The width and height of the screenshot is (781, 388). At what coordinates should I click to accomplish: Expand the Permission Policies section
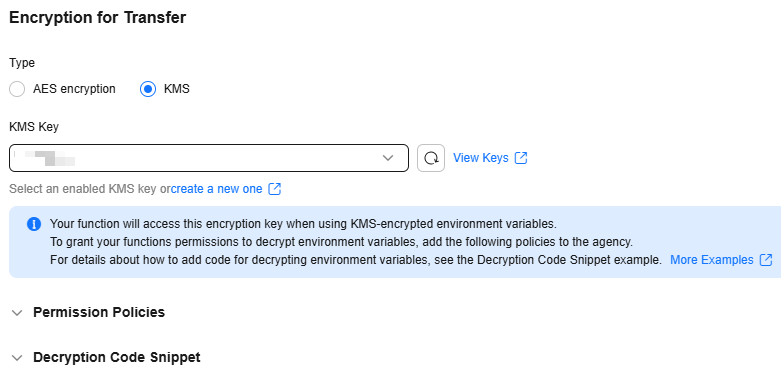[x=99, y=312]
